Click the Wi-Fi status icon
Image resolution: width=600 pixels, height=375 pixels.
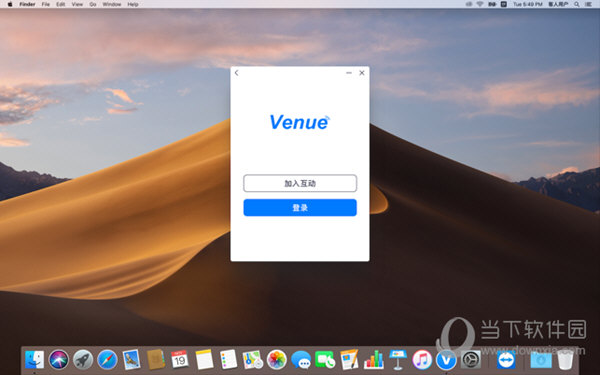[x=480, y=4]
